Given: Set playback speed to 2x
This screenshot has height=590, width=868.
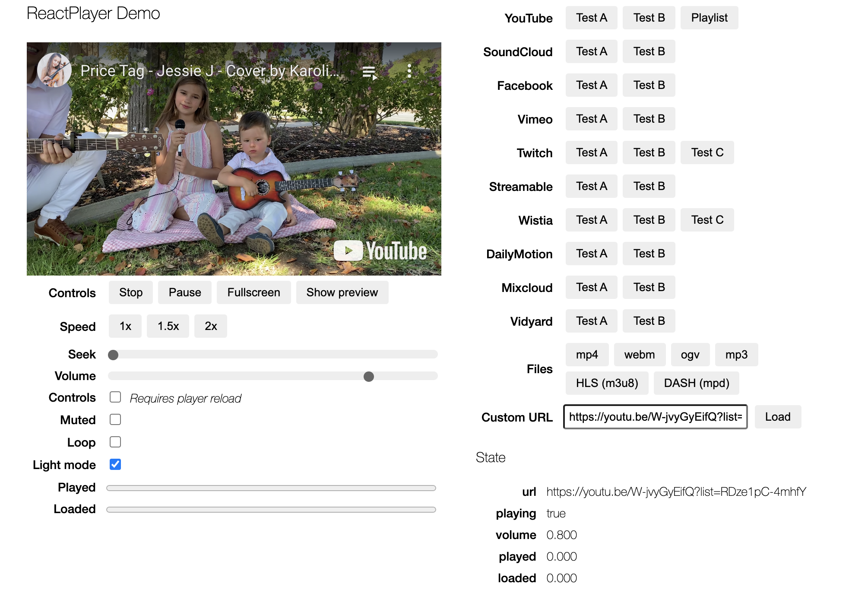Looking at the screenshot, I should point(211,326).
